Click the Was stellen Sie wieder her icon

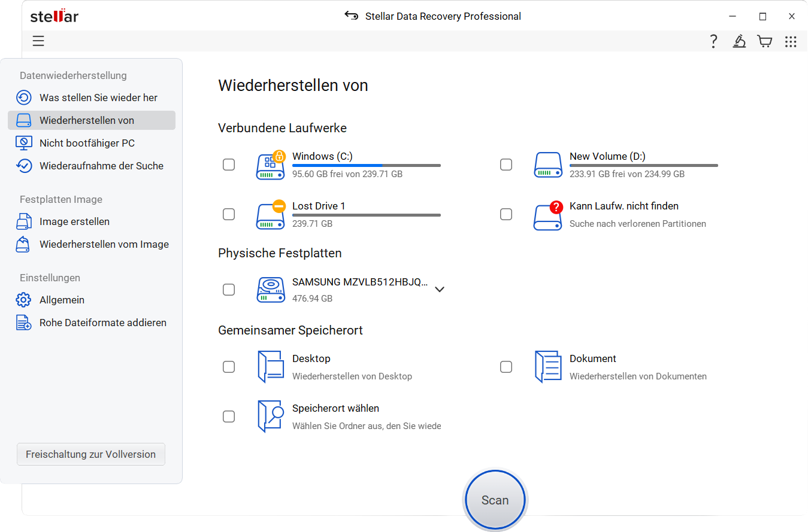(x=24, y=98)
